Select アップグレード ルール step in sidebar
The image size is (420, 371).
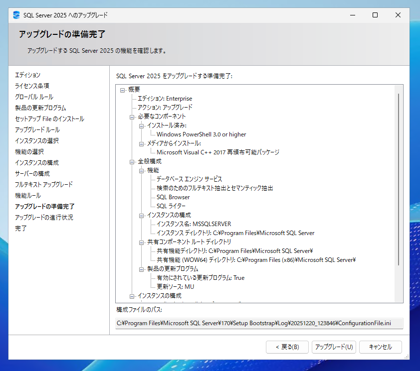(37, 130)
